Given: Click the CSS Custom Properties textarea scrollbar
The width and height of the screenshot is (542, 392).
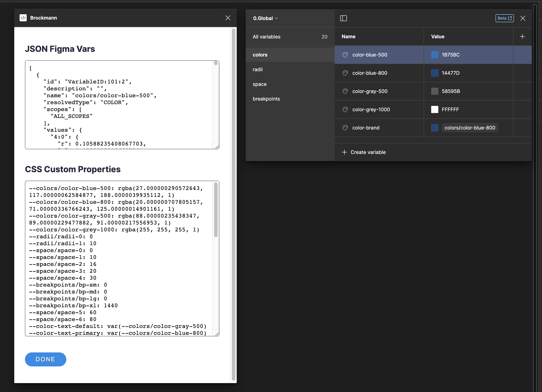Looking at the screenshot, I should (216, 210).
